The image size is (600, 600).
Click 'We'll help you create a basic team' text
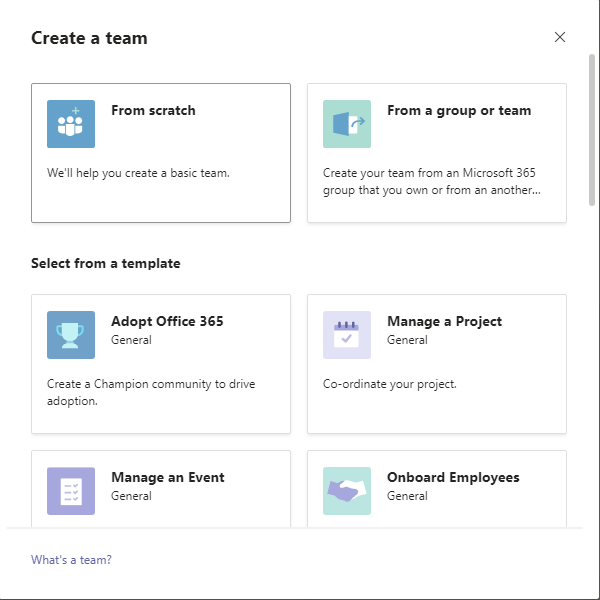click(138, 173)
